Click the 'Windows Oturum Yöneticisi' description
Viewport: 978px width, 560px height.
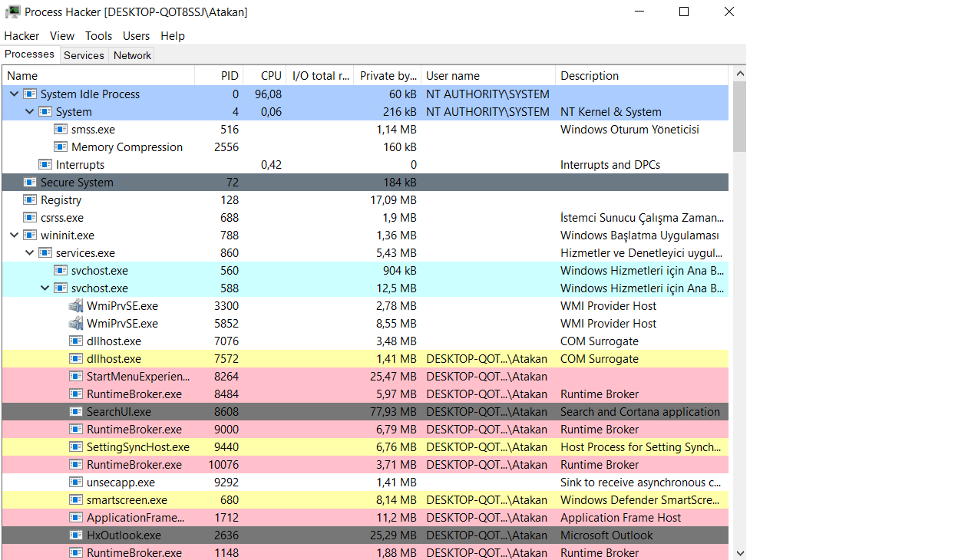[x=629, y=130]
